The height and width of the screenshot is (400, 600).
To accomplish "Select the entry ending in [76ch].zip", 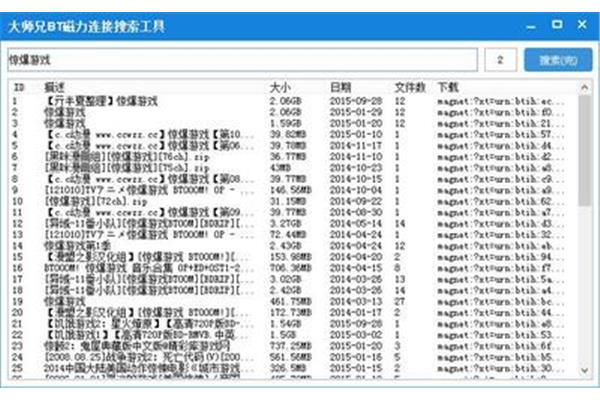I will pyautogui.click(x=127, y=157).
